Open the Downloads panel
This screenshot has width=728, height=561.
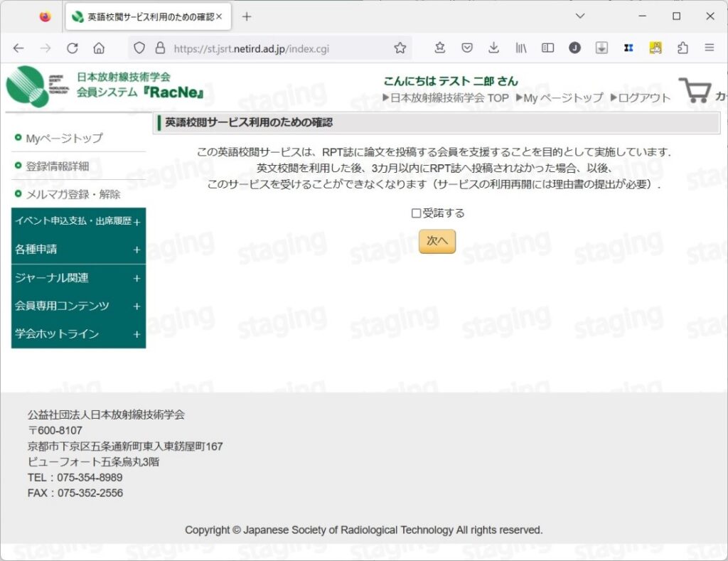click(x=493, y=48)
